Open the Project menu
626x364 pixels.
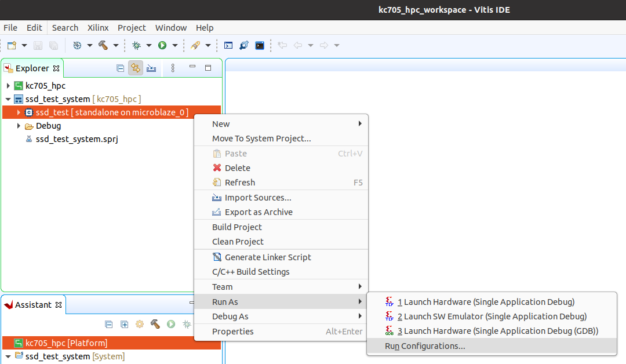tap(132, 28)
